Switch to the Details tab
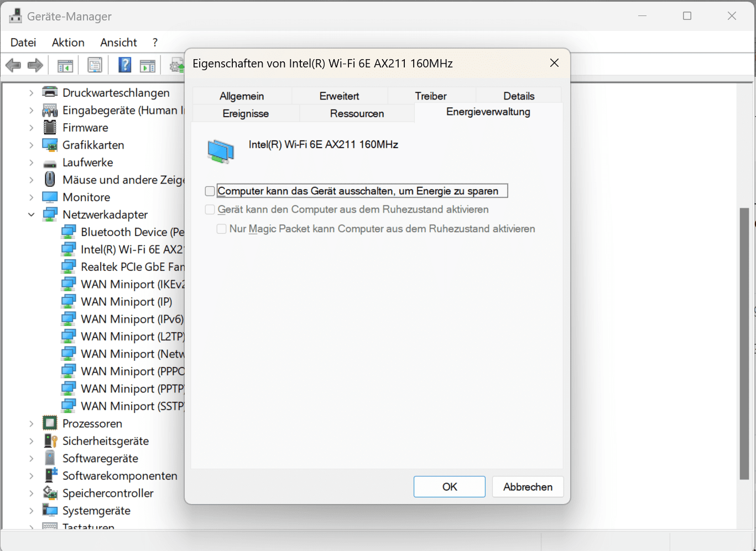756x551 pixels. [x=519, y=96]
